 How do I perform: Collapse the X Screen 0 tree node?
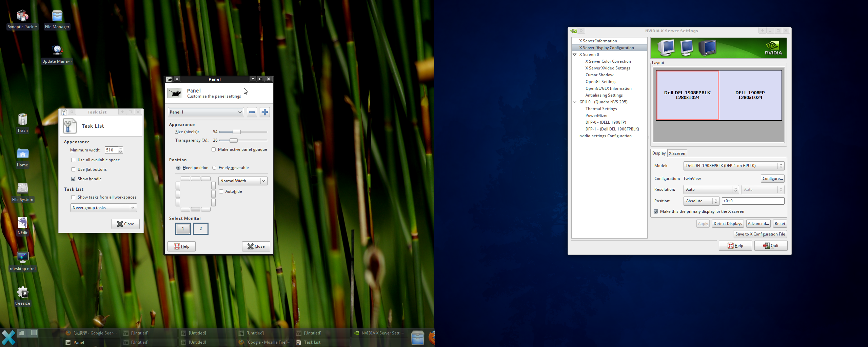tap(575, 55)
